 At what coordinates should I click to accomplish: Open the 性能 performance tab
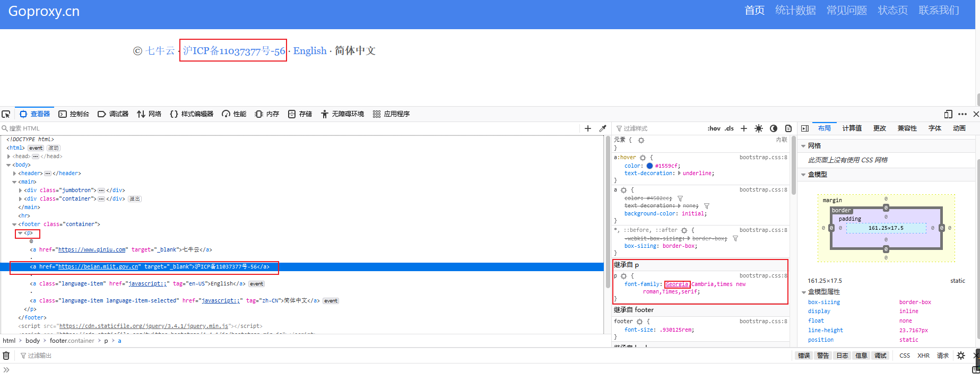pos(234,114)
